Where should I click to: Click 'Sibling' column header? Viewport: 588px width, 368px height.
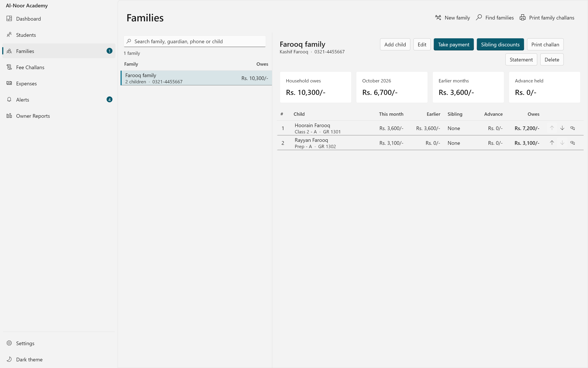coord(455,114)
